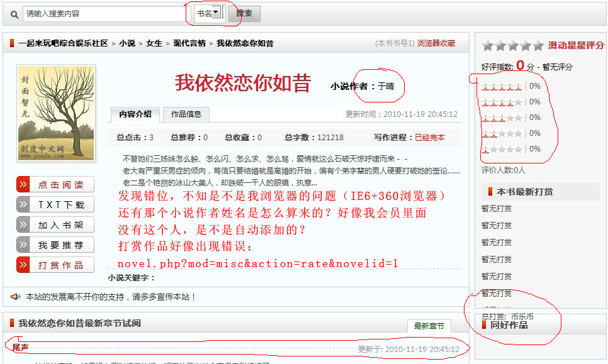Click the 我要推荐 gray arrow icon
The image size is (608, 364).
click(23, 245)
